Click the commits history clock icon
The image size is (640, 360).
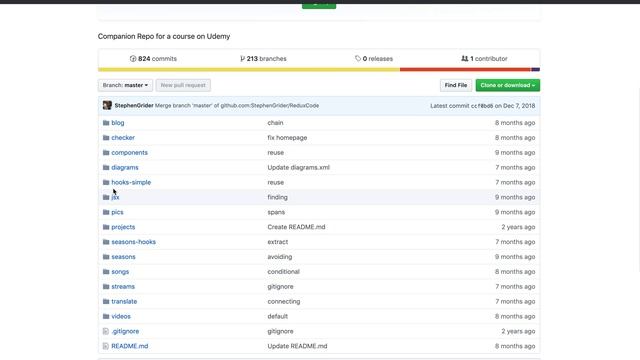(133, 59)
